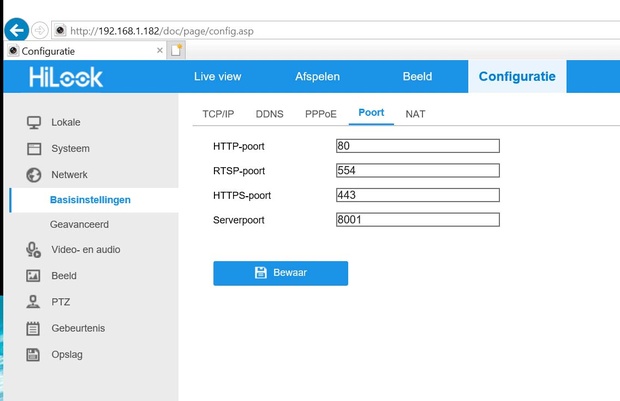Open Opslag settings in sidebar
620x401 pixels.
67,355
